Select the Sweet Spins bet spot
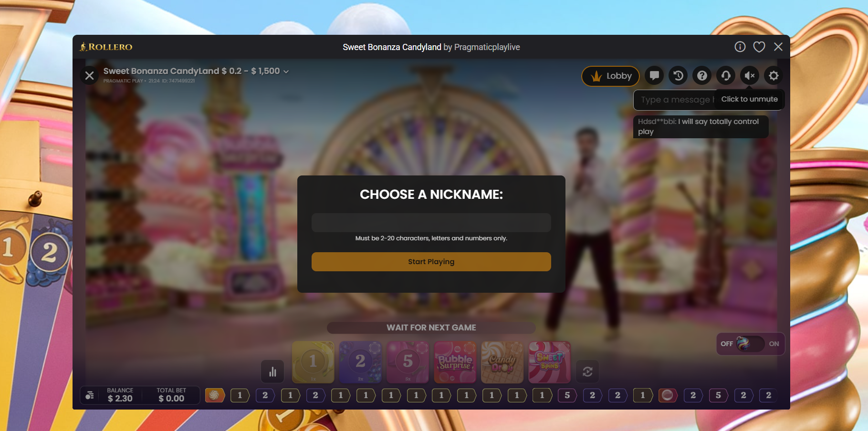 (x=550, y=362)
